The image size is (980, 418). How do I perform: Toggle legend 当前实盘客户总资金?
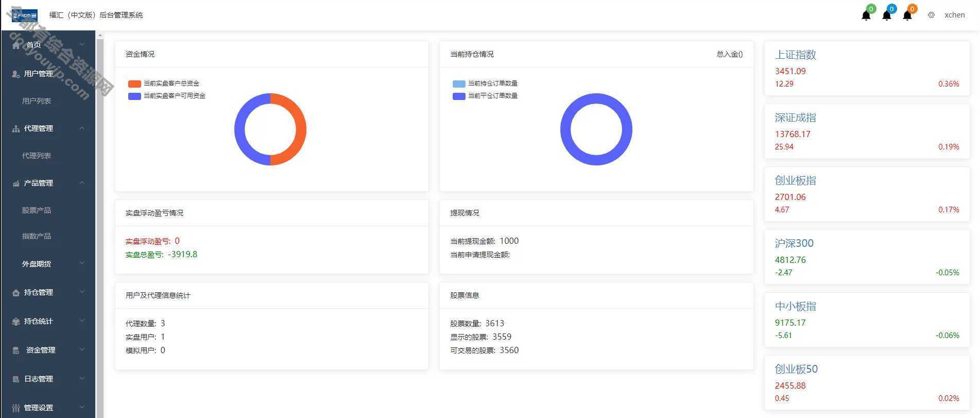[164, 83]
